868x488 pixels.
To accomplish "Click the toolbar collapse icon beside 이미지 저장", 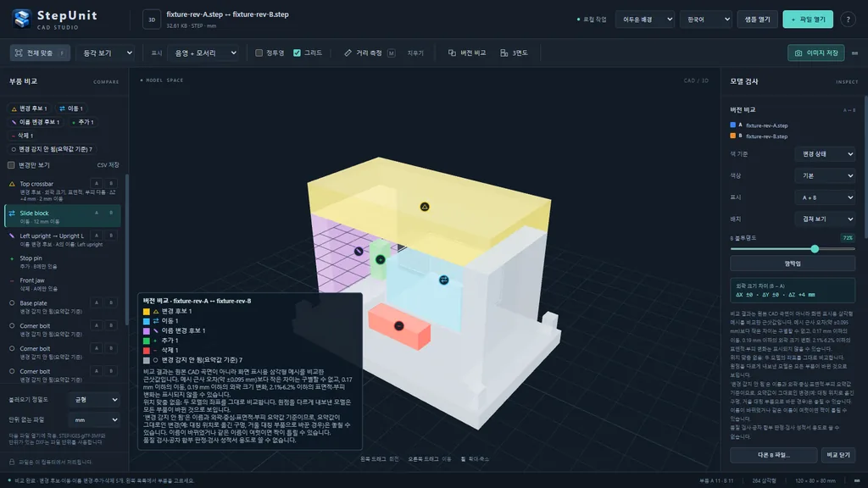I will click(854, 53).
